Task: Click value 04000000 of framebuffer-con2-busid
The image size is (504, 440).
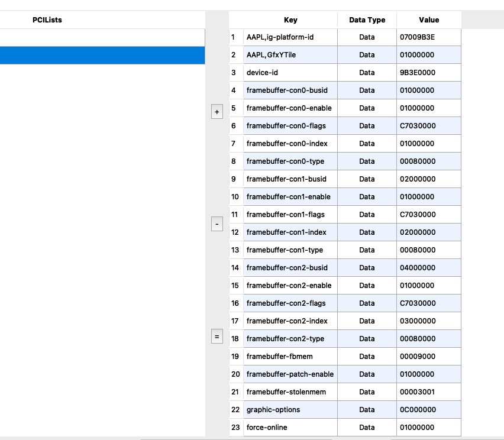Action: (429, 268)
